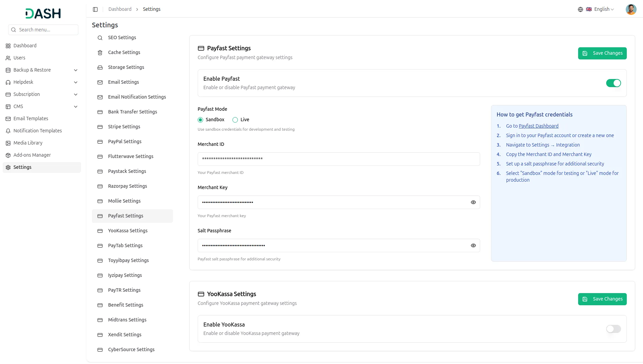Click the Media Library image icon
This screenshot has width=643, height=364.
click(8, 143)
